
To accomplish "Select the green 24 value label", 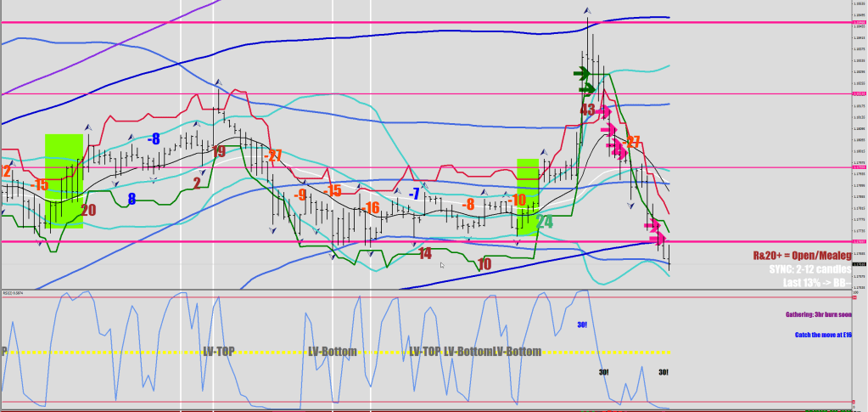I will (x=544, y=222).
